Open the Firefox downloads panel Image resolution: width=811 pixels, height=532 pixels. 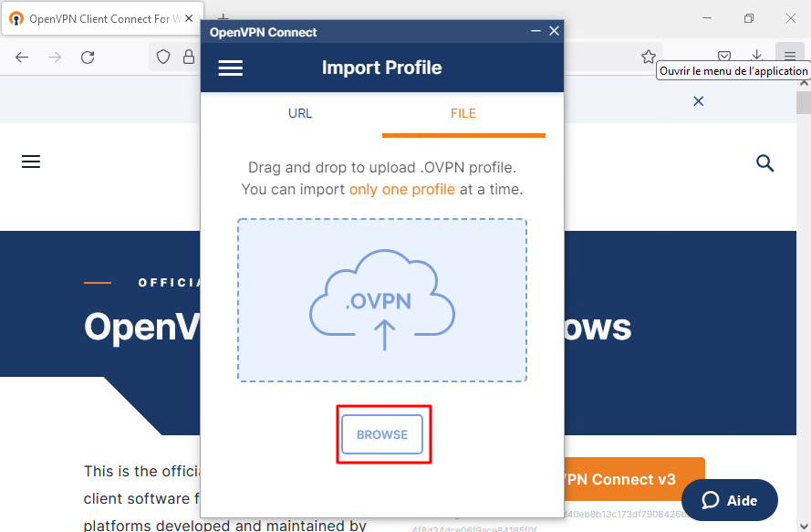756,57
